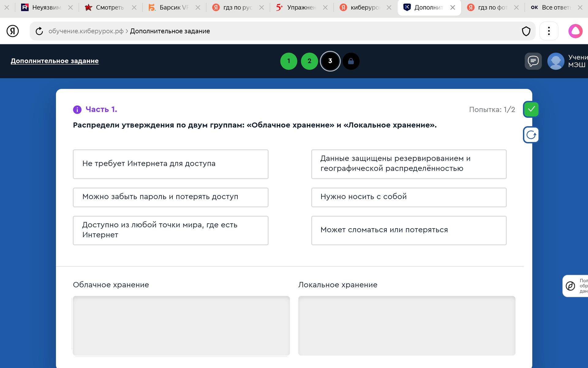Click the Локальное хранение drop area
The image size is (588, 368).
407,326
